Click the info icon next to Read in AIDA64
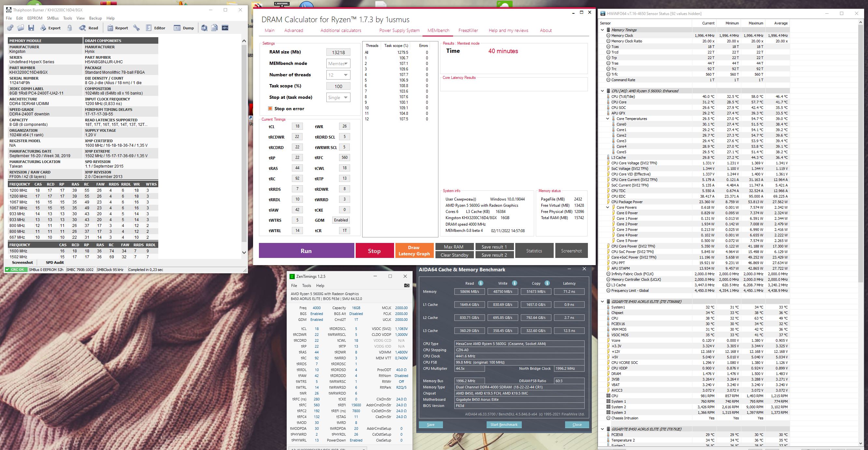The width and height of the screenshot is (868, 450). pos(480,283)
